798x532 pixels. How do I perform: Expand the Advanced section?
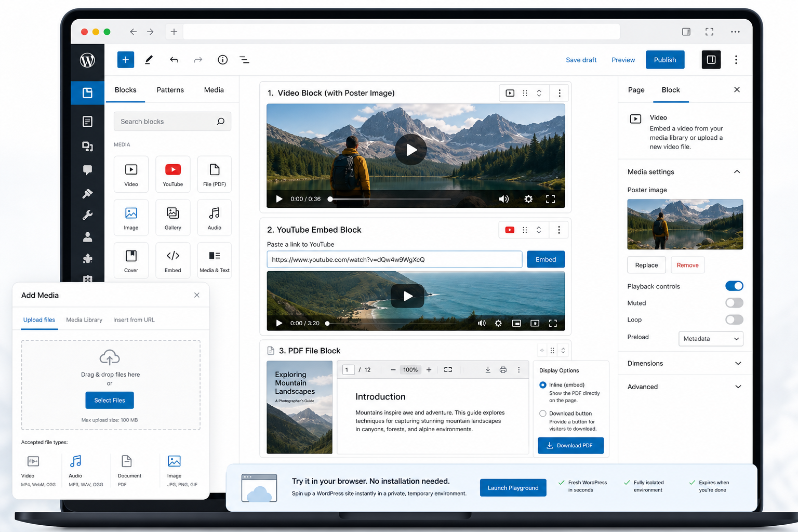(x=685, y=387)
